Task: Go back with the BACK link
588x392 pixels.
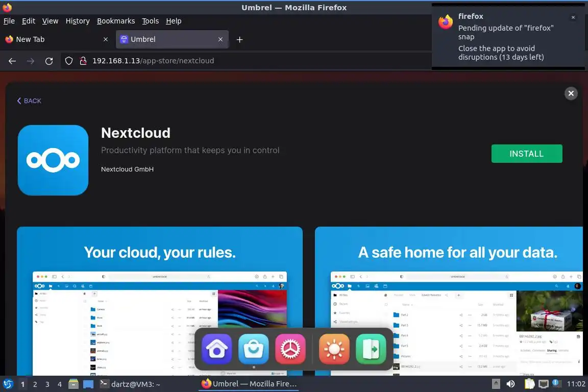Action: pyautogui.click(x=29, y=101)
